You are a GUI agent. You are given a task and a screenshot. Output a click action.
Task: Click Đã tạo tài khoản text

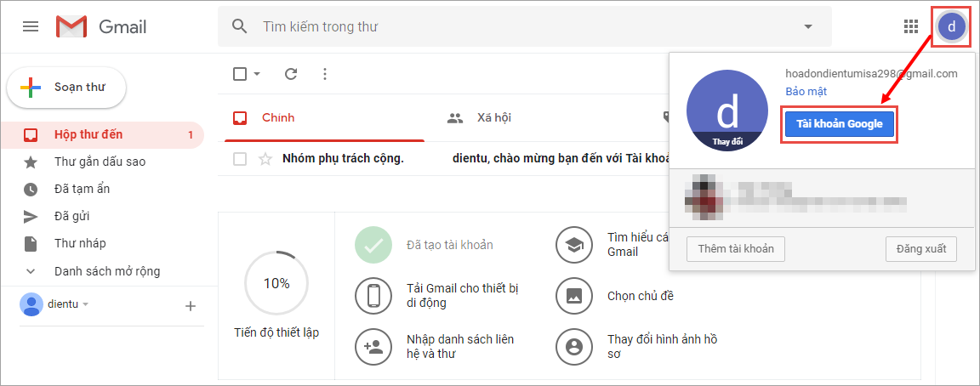click(x=449, y=245)
